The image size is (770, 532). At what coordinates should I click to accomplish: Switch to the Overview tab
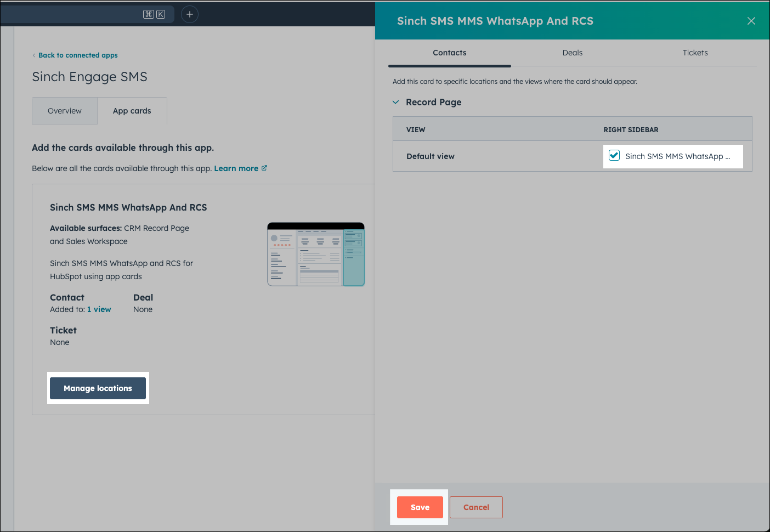click(65, 111)
